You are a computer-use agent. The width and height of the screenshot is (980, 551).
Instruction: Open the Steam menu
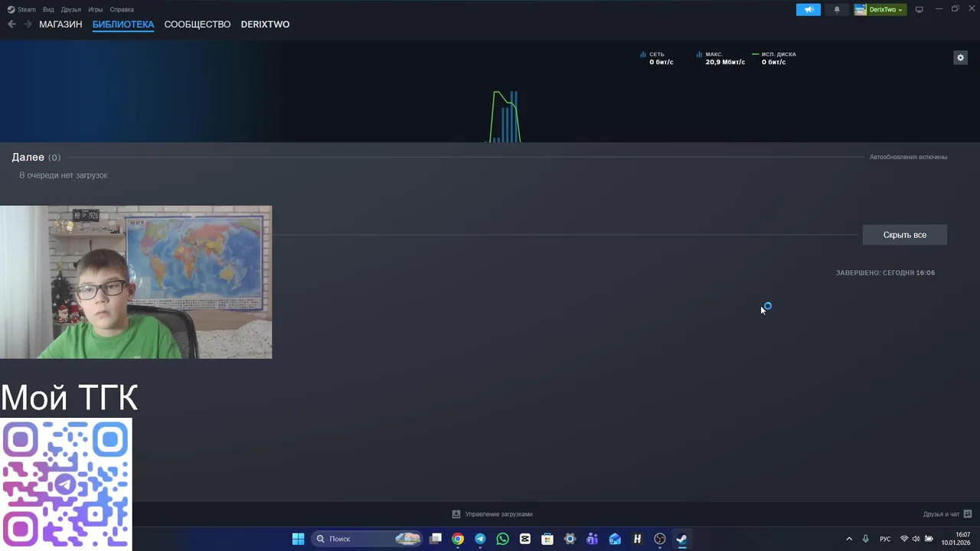click(x=21, y=10)
